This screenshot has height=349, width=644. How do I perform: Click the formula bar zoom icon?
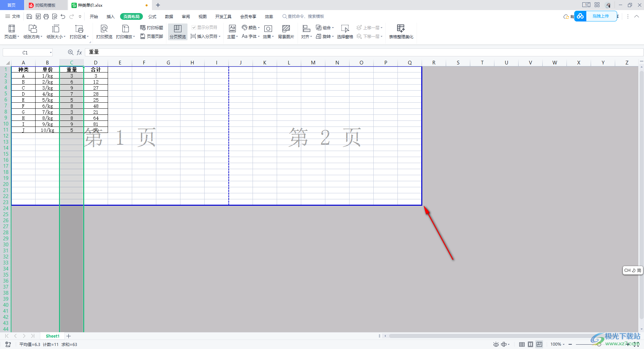[70, 52]
